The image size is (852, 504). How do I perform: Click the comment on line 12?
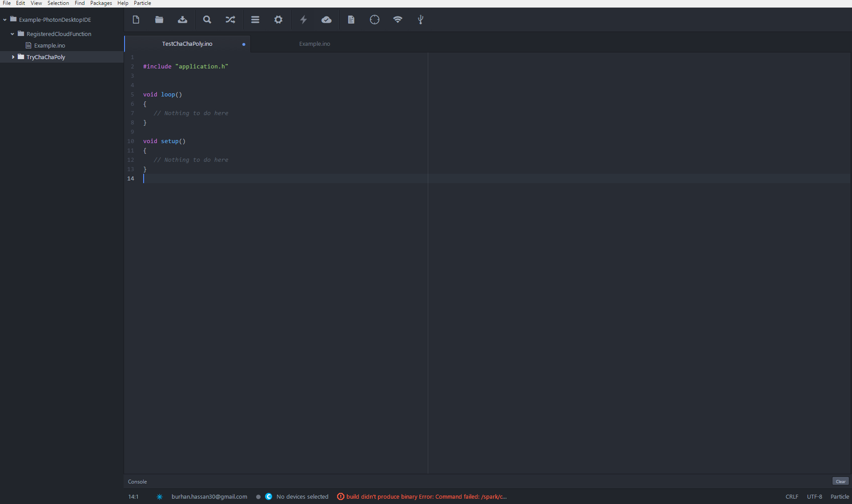pyautogui.click(x=191, y=160)
